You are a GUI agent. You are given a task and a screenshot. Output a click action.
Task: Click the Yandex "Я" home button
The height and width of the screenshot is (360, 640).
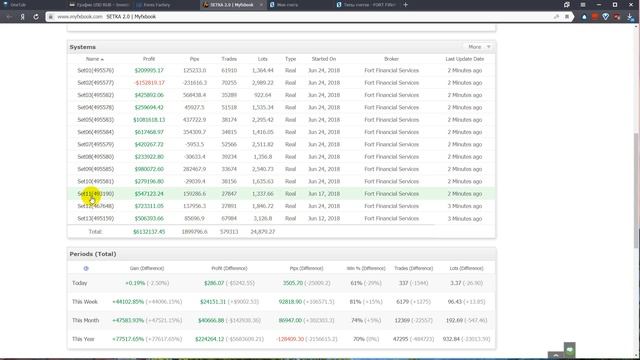(22, 17)
